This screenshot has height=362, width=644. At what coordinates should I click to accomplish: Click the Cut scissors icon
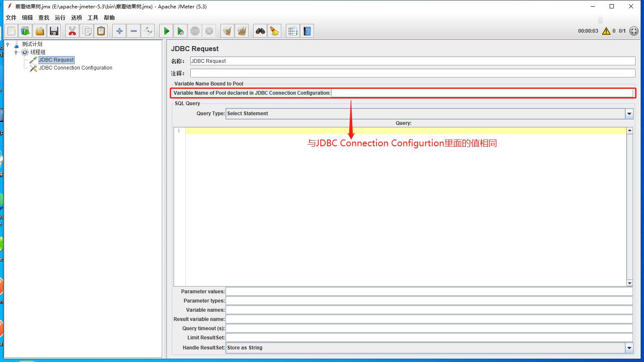click(73, 31)
